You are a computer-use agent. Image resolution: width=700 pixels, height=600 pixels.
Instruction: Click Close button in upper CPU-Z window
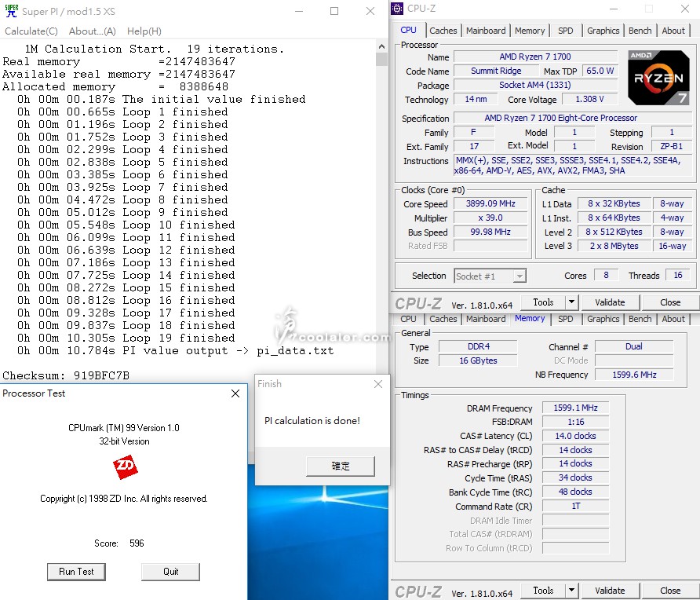[670, 302]
